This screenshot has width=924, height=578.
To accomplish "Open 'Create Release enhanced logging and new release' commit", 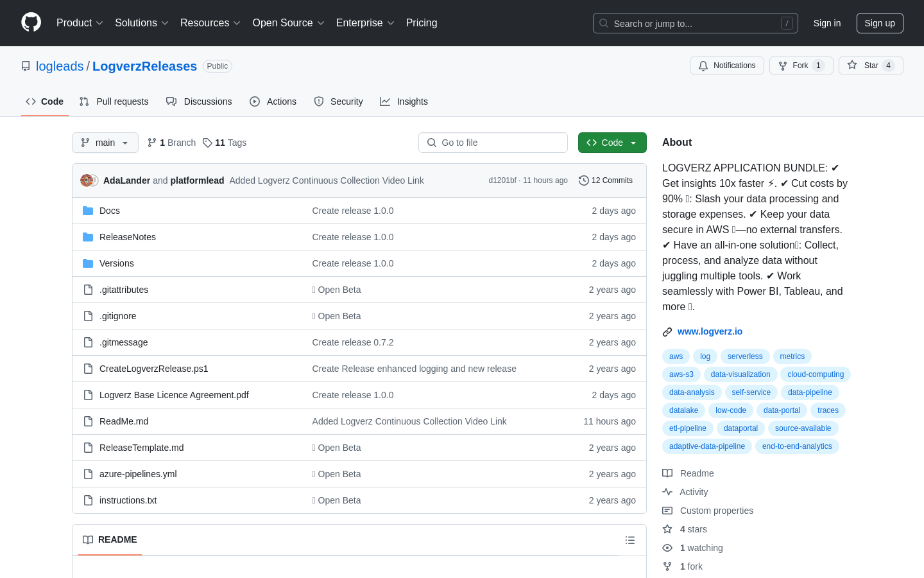I will 415,369.
